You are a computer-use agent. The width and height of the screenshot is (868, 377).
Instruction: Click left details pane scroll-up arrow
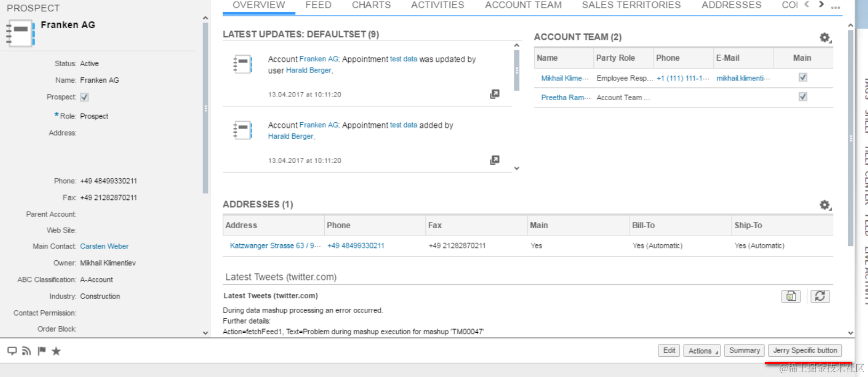coord(205,18)
